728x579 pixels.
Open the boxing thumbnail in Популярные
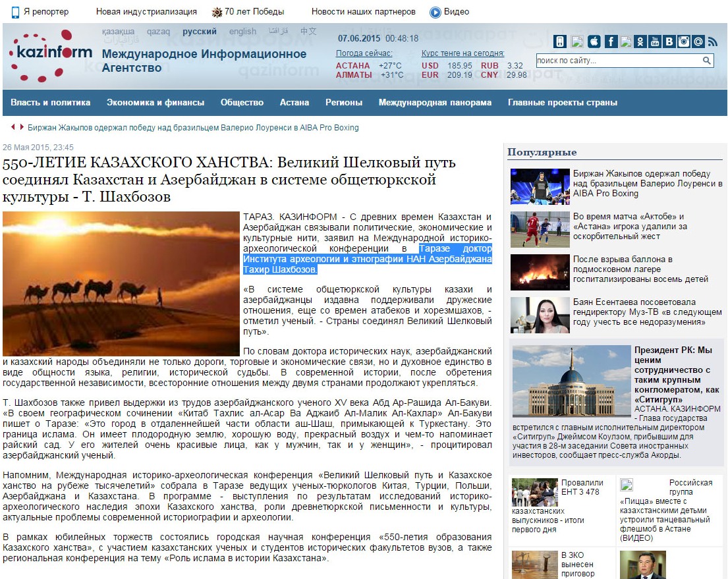(x=540, y=186)
